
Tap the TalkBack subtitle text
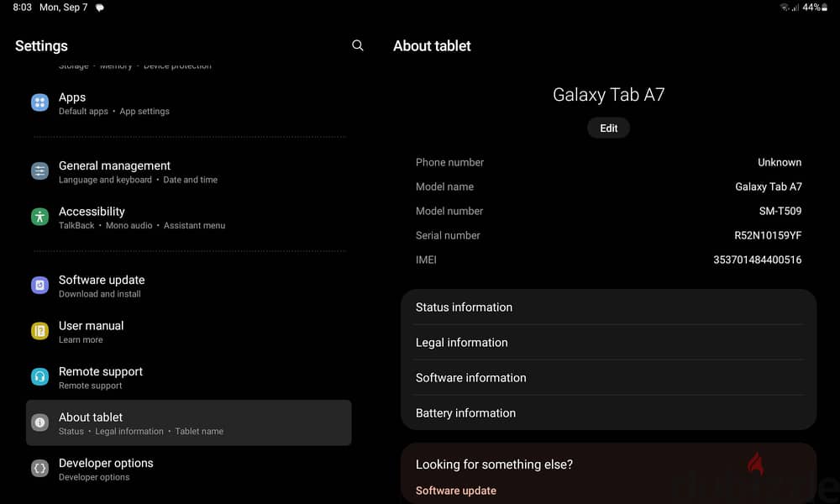76,225
